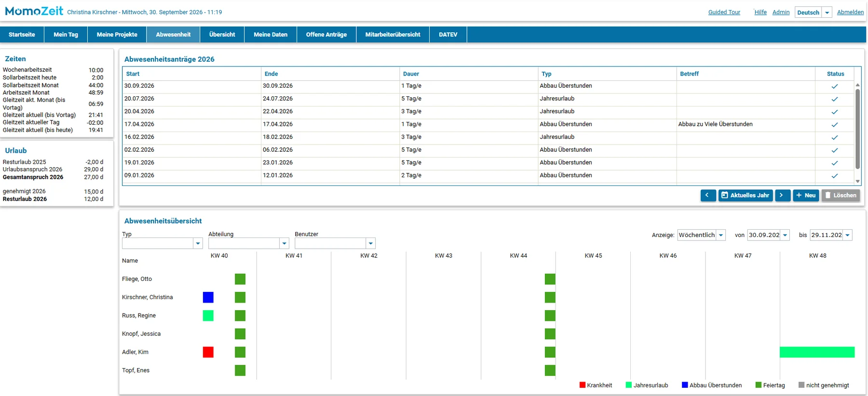Open the DATEV tab

(x=448, y=35)
